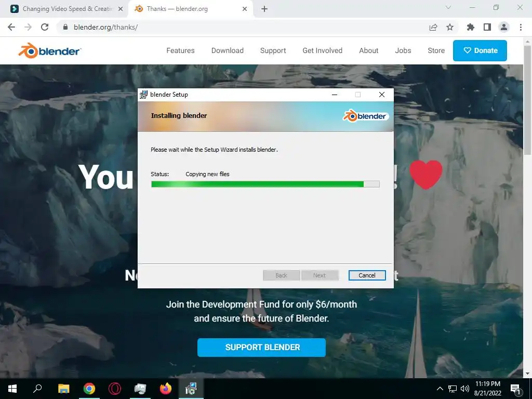The width and height of the screenshot is (532, 399).
Task: Go back with the browser back arrow
Action: click(x=11, y=27)
